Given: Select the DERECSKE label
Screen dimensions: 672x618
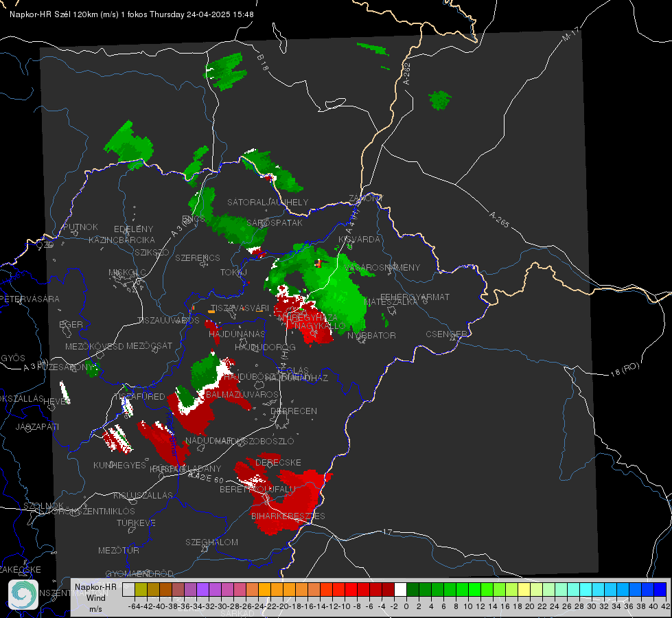Looking at the screenshot, I should point(278,463).
